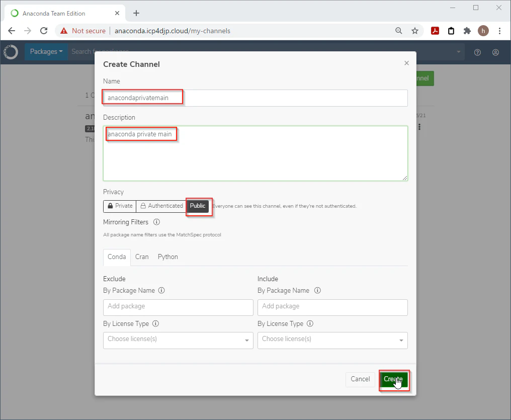Click Include By Package Name info icon
Image resolution: width=511 pixels, height=420 pixels.
click(x=317, y=290)
